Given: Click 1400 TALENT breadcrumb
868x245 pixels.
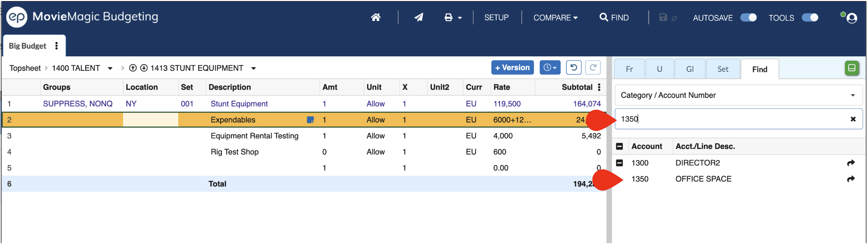Looking at the screenshot, I should click(x=76, y=68).
